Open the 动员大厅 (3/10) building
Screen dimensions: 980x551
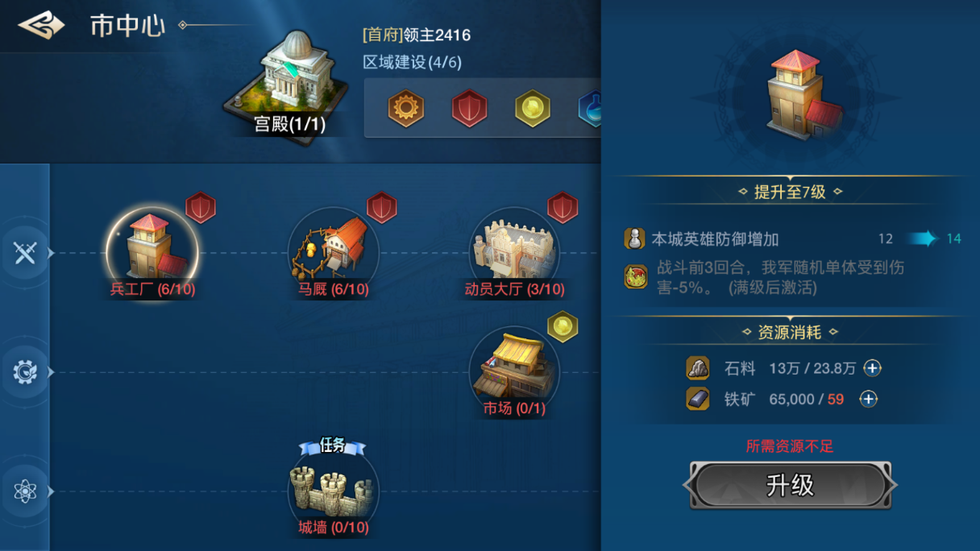514,252
